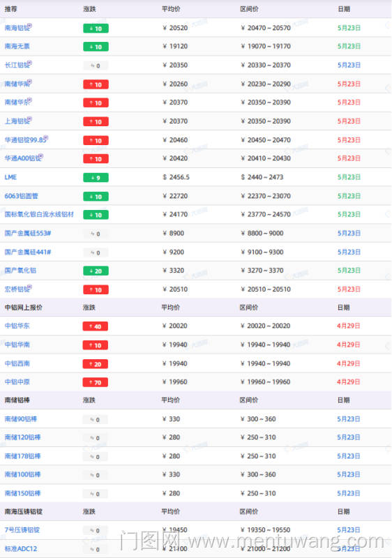Click the small badge icon beside 长江铝锭

coord(30,63)
